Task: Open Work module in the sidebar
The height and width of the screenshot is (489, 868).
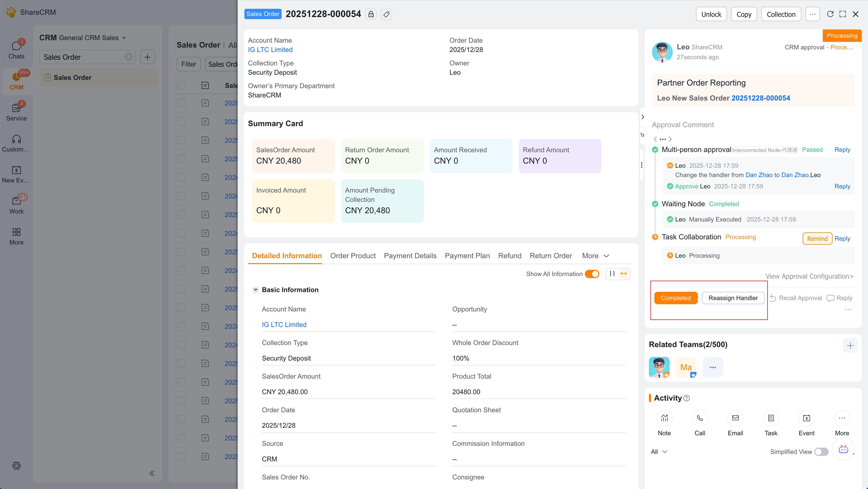Action: [16, 204]
